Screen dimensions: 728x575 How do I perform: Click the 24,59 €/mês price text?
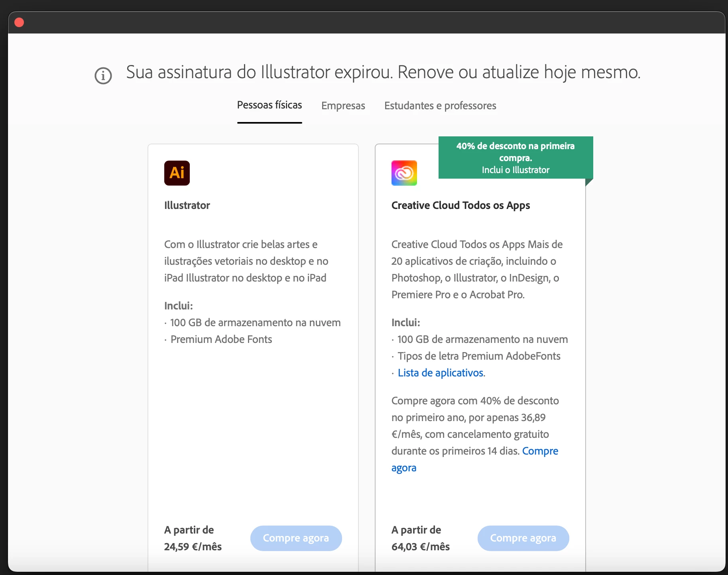pos(193,547)
